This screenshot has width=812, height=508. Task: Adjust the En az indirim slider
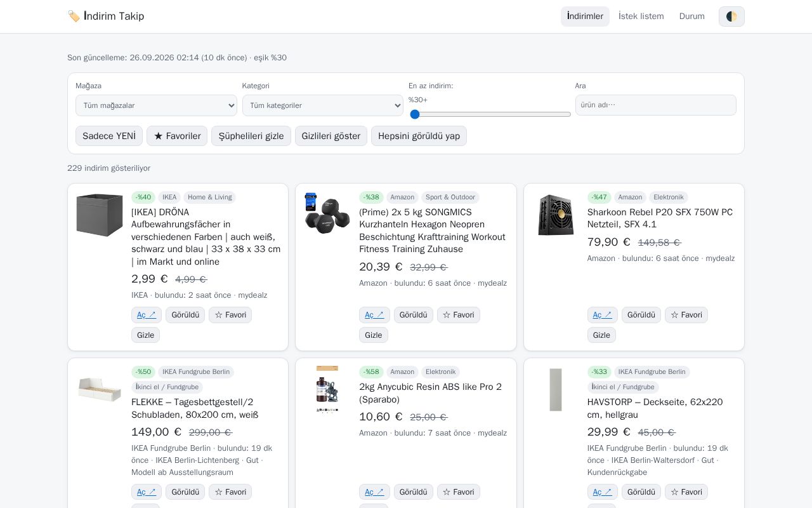490,114
